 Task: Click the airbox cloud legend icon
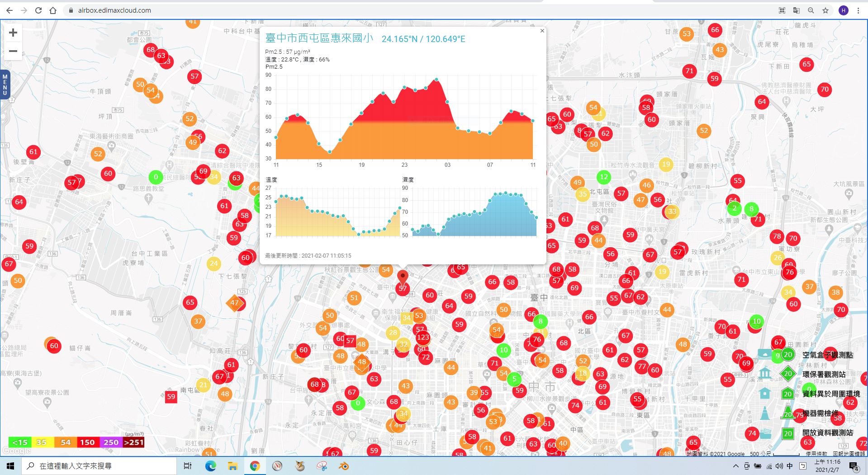[x=765, y=354]
